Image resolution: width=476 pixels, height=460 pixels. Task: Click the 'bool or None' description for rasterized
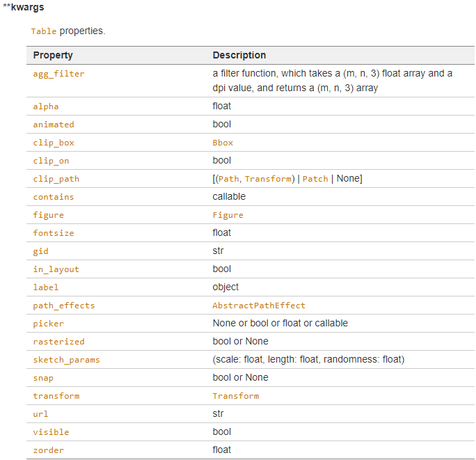240,342
